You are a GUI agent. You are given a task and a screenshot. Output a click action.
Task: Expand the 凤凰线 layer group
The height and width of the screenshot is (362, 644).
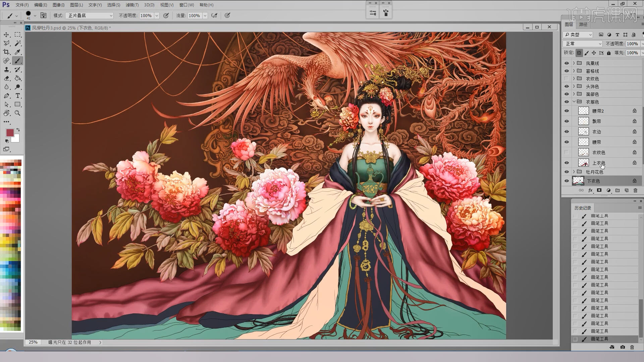[574, 63]
